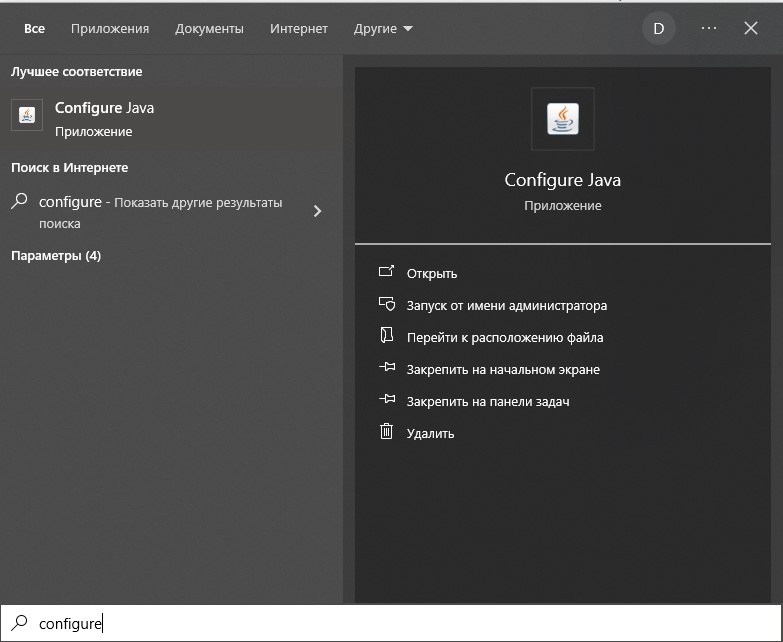Screen dimensions: 783x642
Task: Click the large Java icon in preview pane
Action: click(x=563, y=119)
